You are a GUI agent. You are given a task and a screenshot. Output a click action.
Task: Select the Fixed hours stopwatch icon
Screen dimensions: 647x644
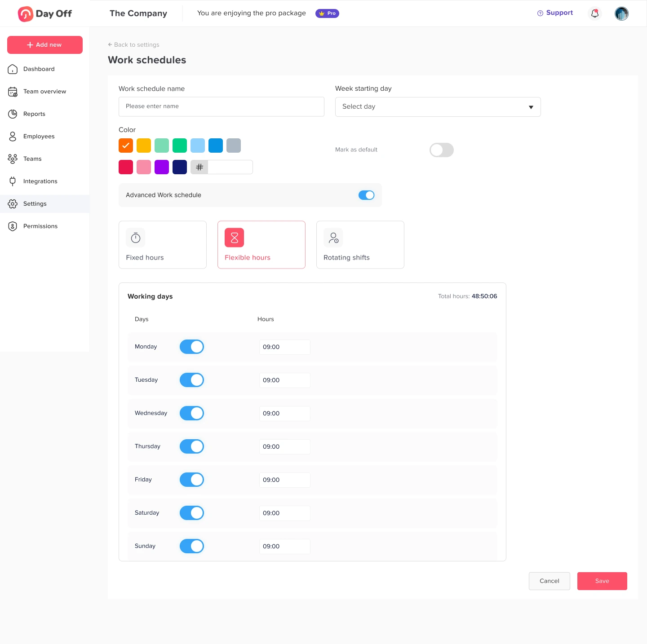[136, 238]
